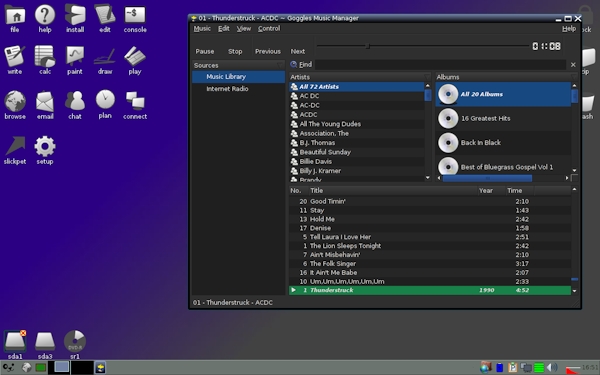Click track list scroll down arrow

point(574,291)
